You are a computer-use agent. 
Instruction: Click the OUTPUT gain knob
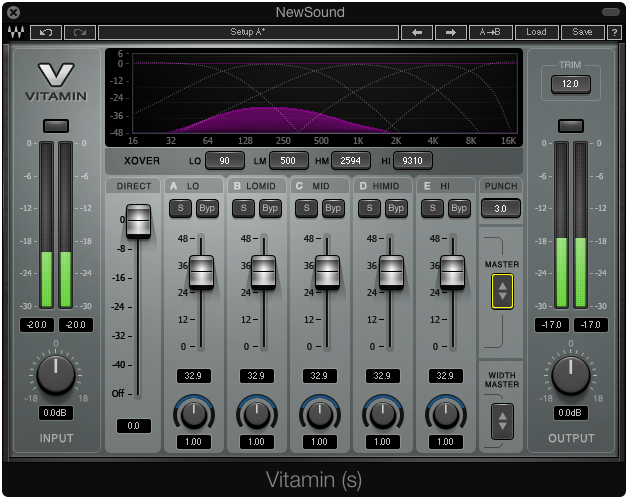[571, 375]
